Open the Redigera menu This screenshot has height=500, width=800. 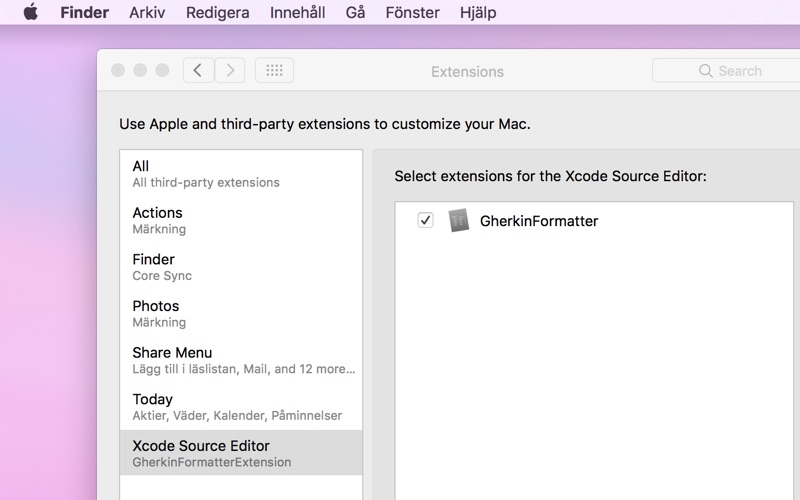[x=217, y=12]
